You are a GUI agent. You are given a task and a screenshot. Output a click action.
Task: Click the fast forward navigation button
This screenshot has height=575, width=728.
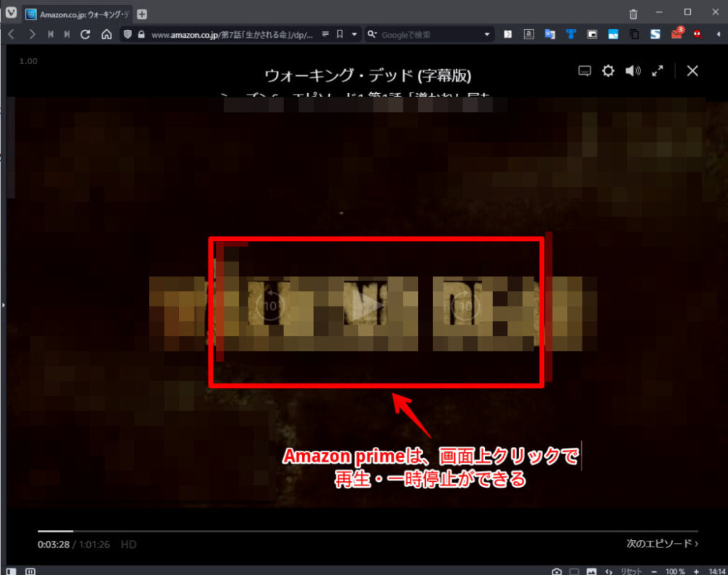[x=67, y=34]
